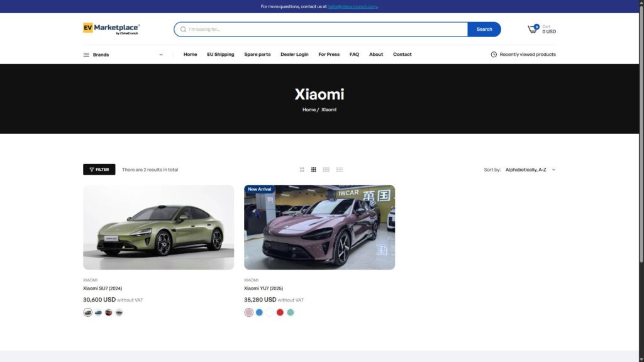Select the red YU7 color swatch
Image resolution: width=644 pixels, height=362 pixels.
tap(280, 312)
